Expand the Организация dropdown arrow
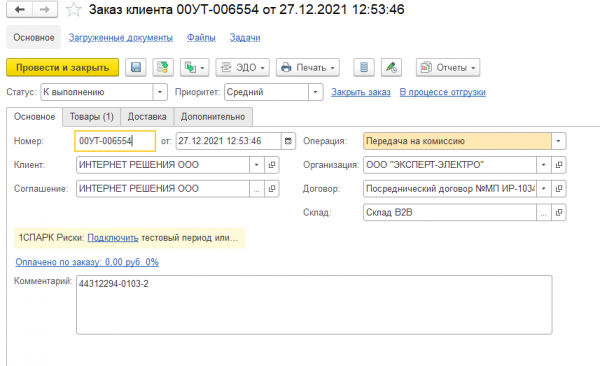The height and width of the screenshot is (366, 600). pyautogui.click(x=543, y=165)
